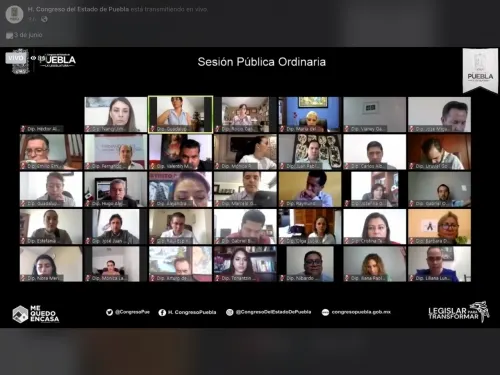Select the Dip. Vianey Ga video tile
Image resolution: width=500 pixels, height=375 pixels.
pos(375,114)
